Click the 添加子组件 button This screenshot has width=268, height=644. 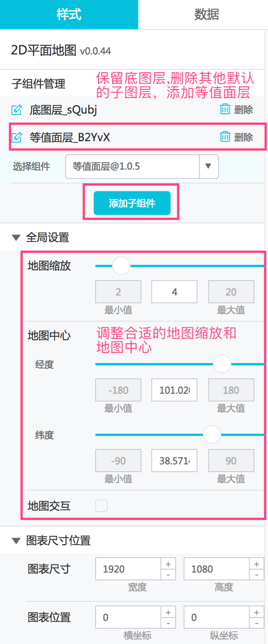click(x=132, y=203)
